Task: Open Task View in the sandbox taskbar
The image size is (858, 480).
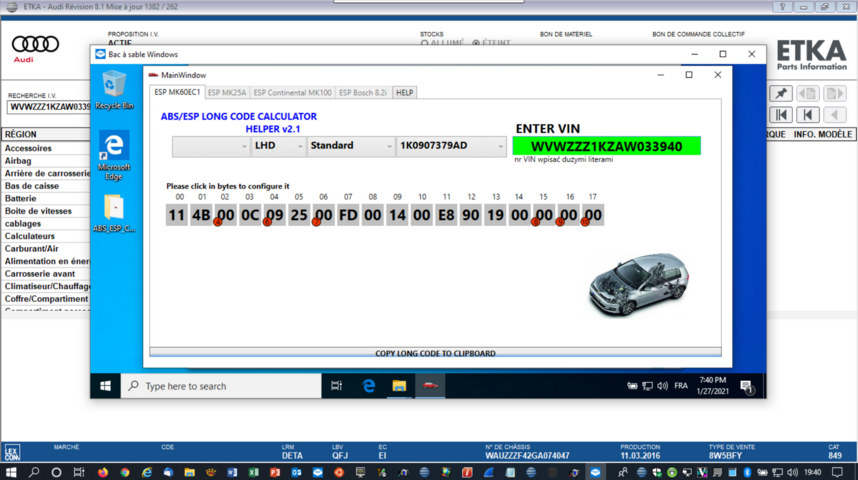Action: coord(337,386)
